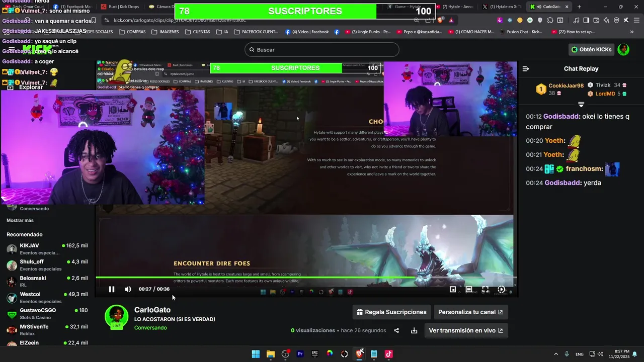Open Belosmaki recommended channel

click(47, 281)
